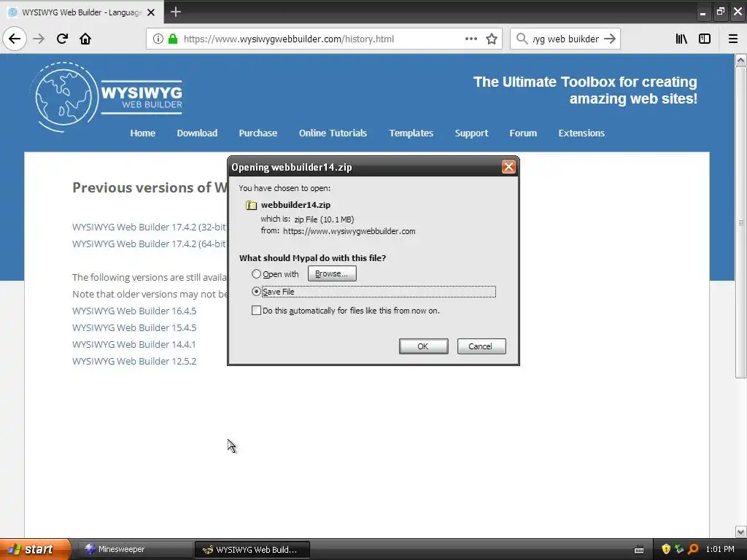Click the yellow security shield tray icon
Viewport: 747px width, 560px height.
(666, 549)
